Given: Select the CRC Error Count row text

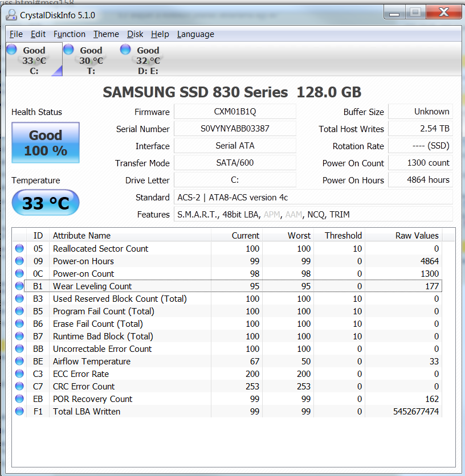Looking at the screenshot, I should (84, 386).
